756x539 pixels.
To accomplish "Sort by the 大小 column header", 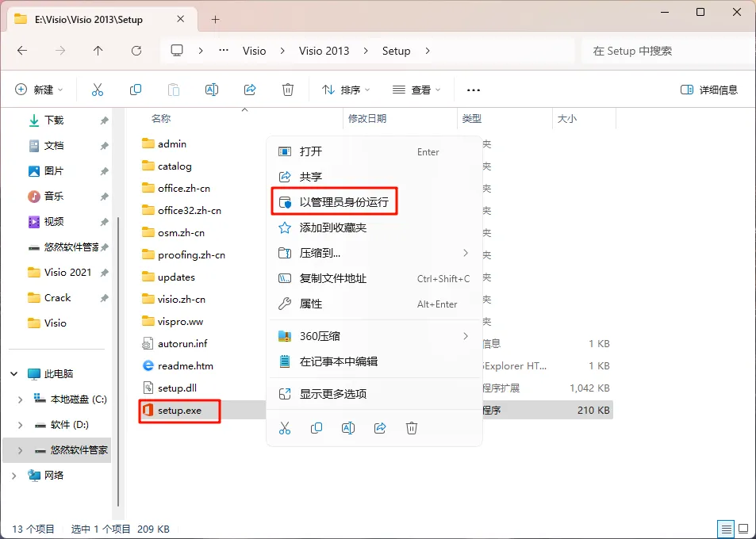I will pyautogui.click(x=567, y=118).
